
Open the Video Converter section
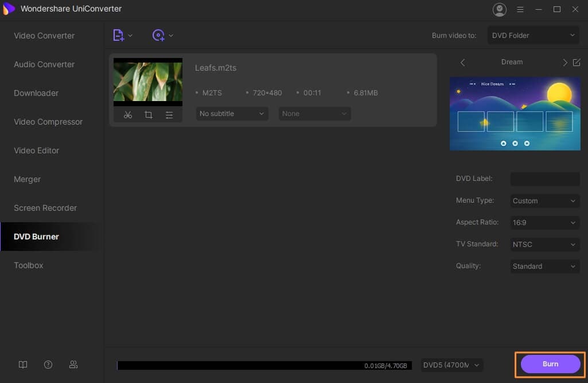click(x=44, y=36)
